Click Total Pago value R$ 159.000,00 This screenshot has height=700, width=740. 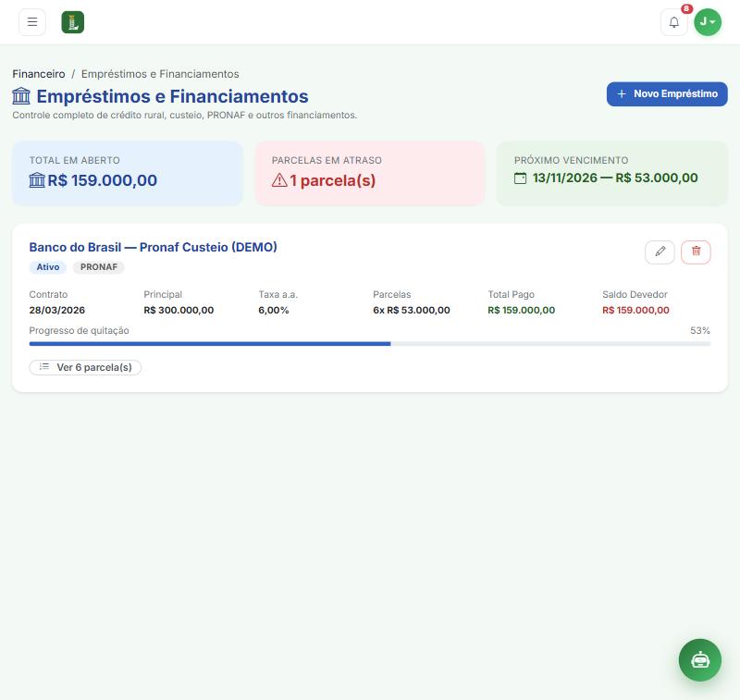[522, 311]
